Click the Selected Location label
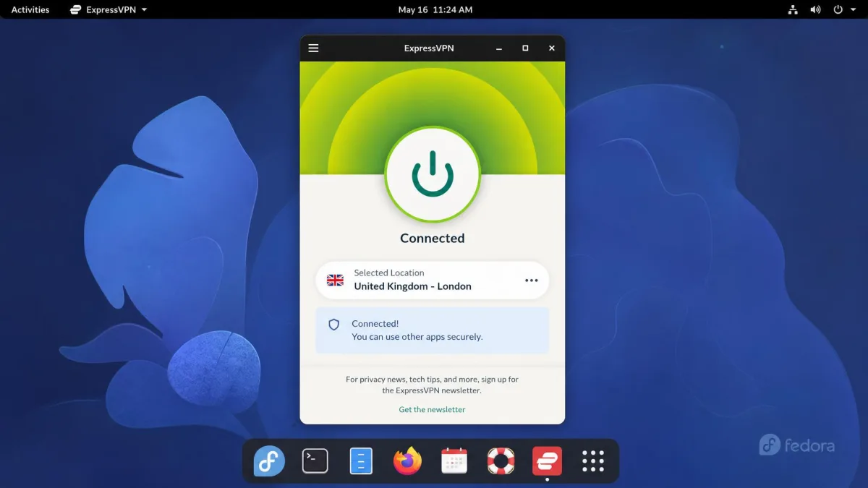This screenshot has height=488, width=868. [x=389, y=273]
